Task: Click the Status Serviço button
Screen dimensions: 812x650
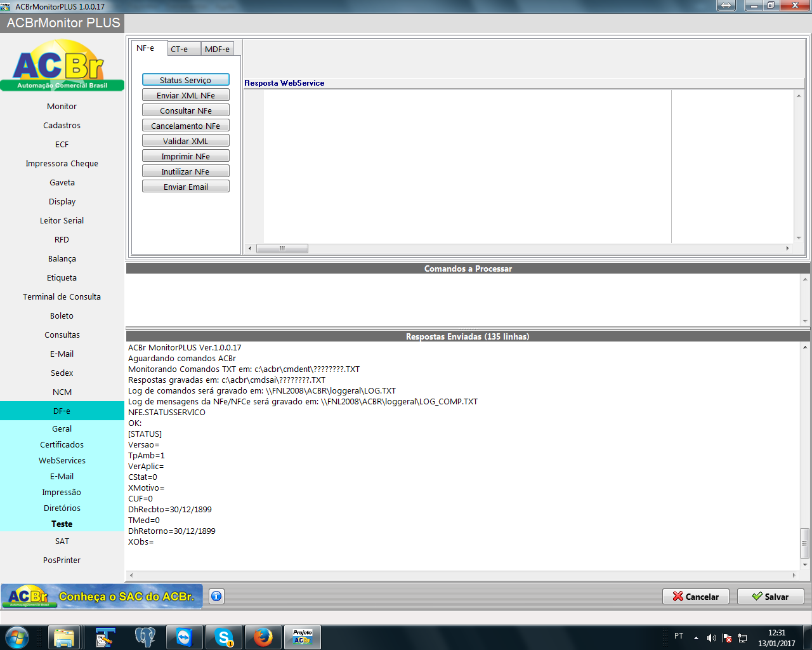Action: [186, 80]
